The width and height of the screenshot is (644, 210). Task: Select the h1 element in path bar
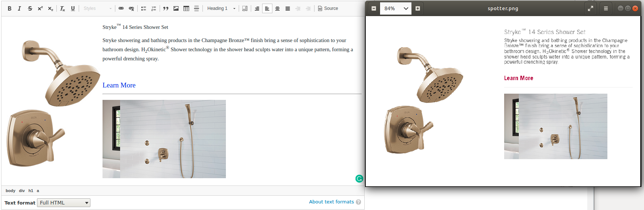tap(31, 191)
